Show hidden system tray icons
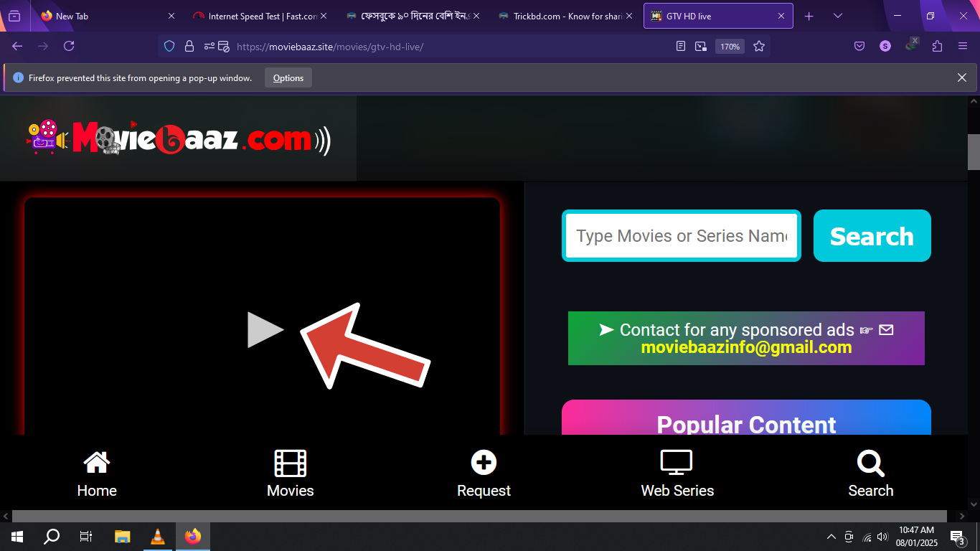 (831, 537)
